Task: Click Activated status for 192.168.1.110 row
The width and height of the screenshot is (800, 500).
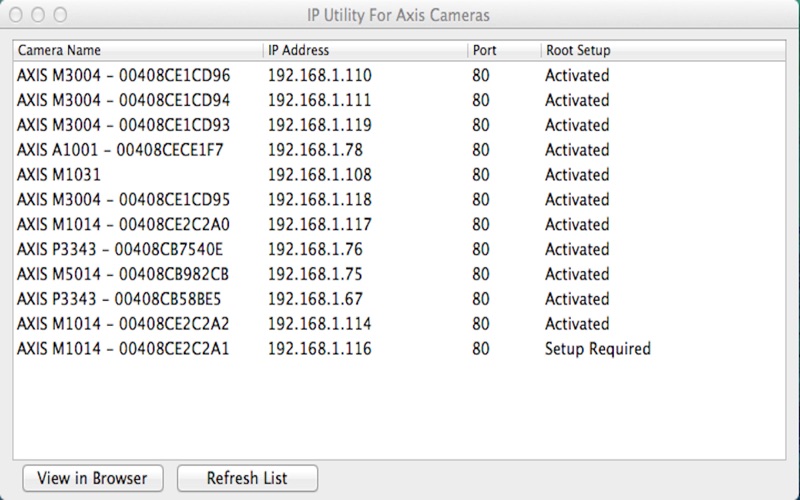Action: click(577, 76)
